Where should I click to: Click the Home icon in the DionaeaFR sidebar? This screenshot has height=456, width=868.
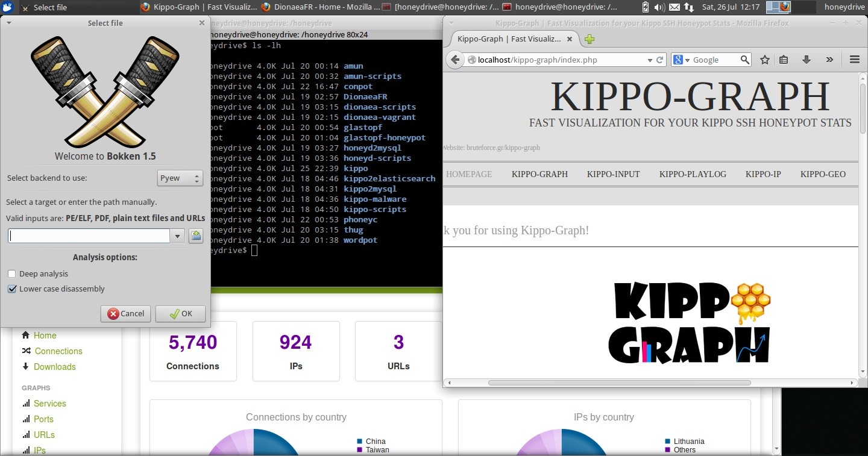point(26,335)
